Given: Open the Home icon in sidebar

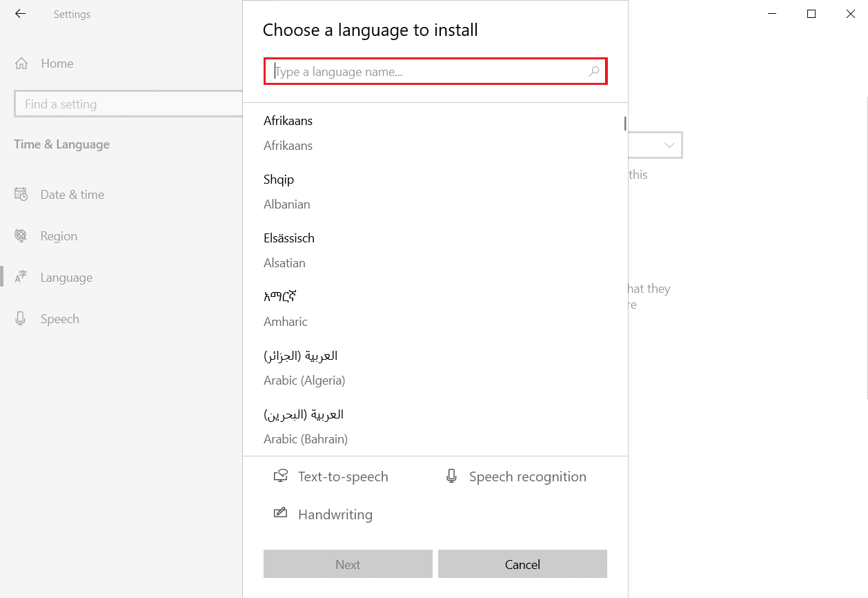Looking at the screenshot, I should [x=21, y=64].
